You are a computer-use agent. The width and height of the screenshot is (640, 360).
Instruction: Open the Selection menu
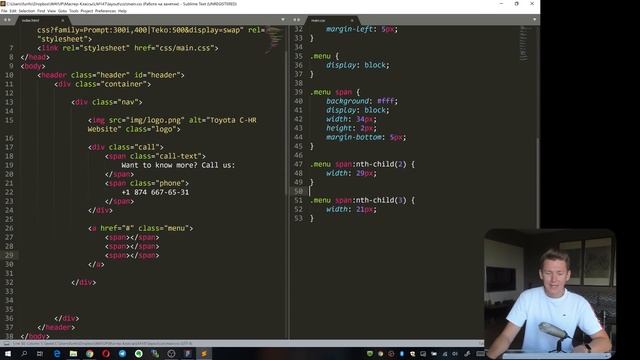point(27,11)
